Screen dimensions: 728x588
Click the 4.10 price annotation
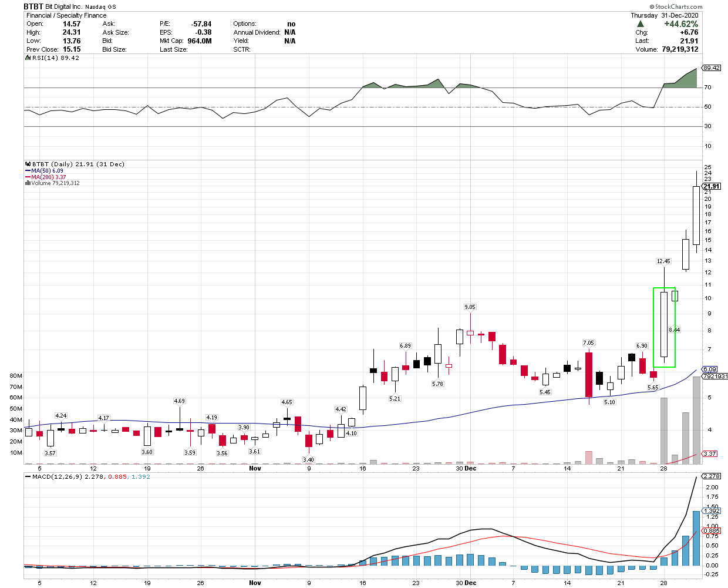point(351,434)
